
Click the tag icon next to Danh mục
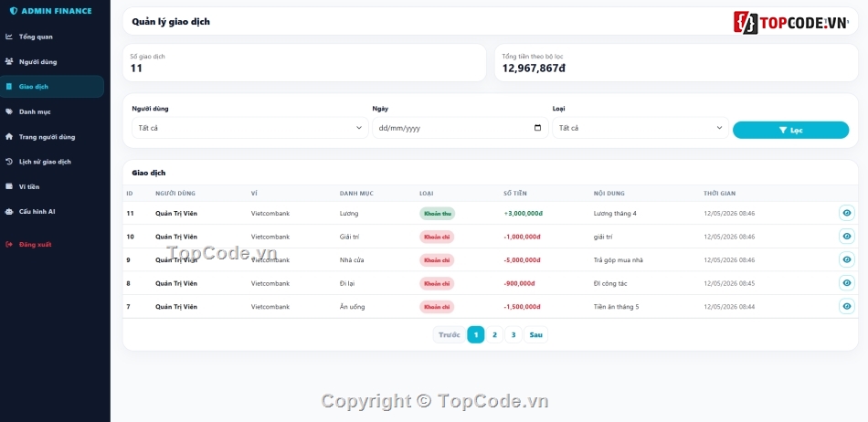[x=9, y=111]
